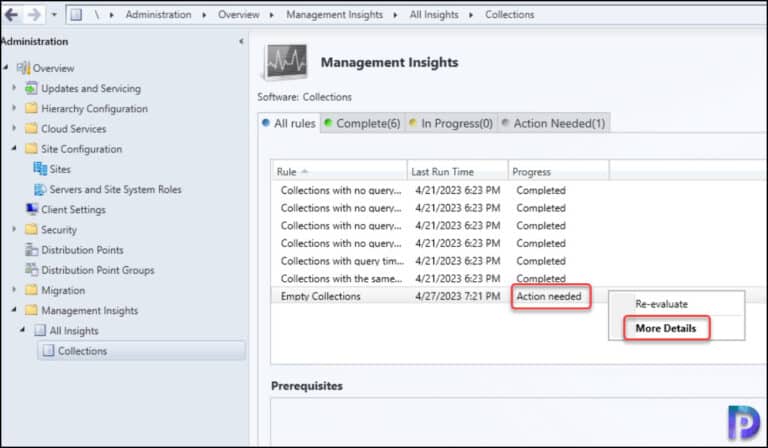Viewport: 768px width, 448px height.
Task: Click the Hierarchy Configuration folder icon
Action: tap(31, 108)
